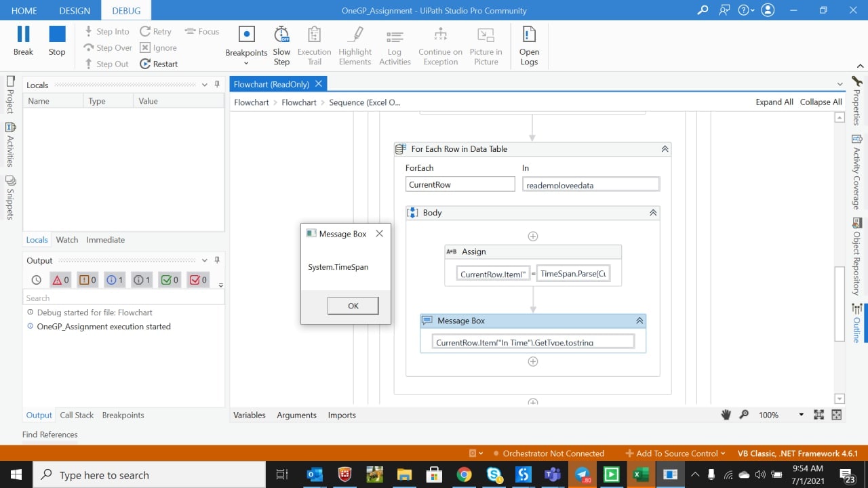Close the Flowchart (ReadOnly) tab
The width and height of the screenshot is (868, 488).
point(318,83)
